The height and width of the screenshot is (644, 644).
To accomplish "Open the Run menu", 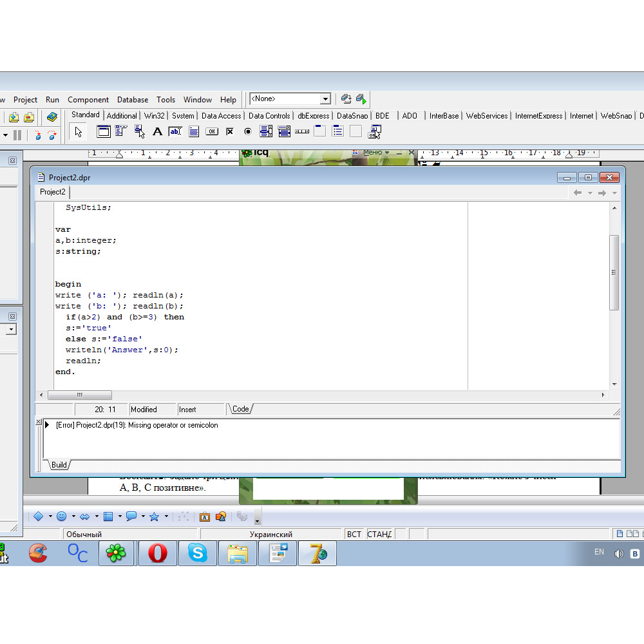I will (x=52, y=100).
